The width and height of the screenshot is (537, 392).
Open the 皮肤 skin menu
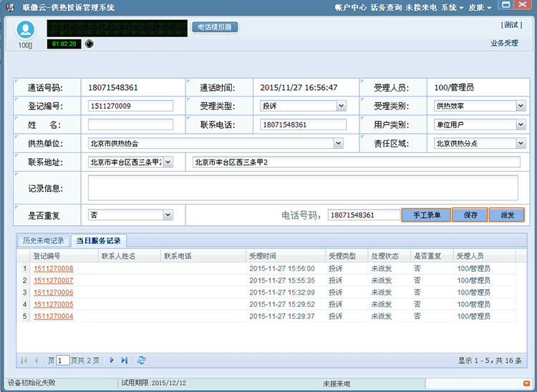[480, 7]
